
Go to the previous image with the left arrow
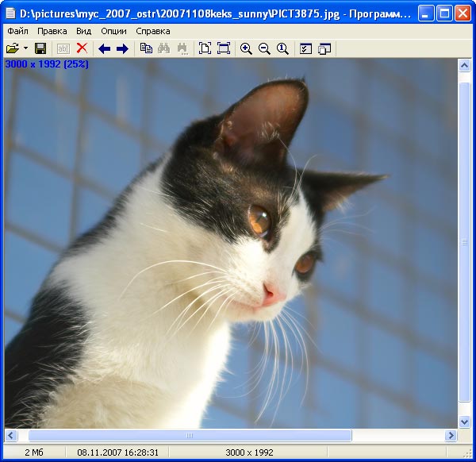tap(105, 48)
